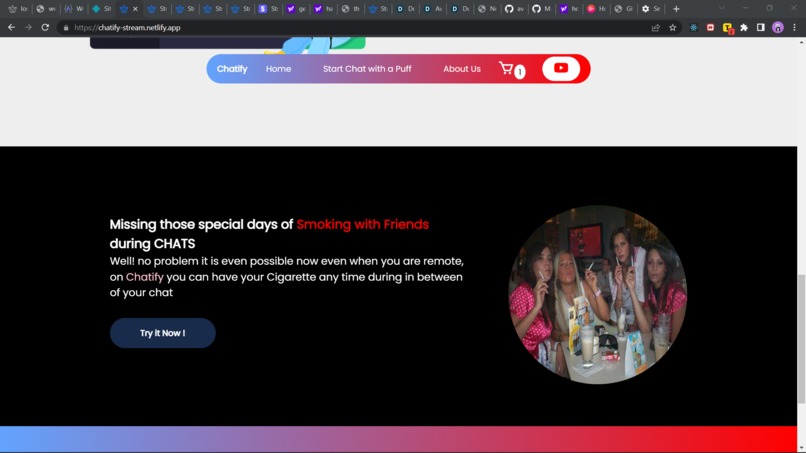Switch to the second GitHub tab

(x=541, y=9)
